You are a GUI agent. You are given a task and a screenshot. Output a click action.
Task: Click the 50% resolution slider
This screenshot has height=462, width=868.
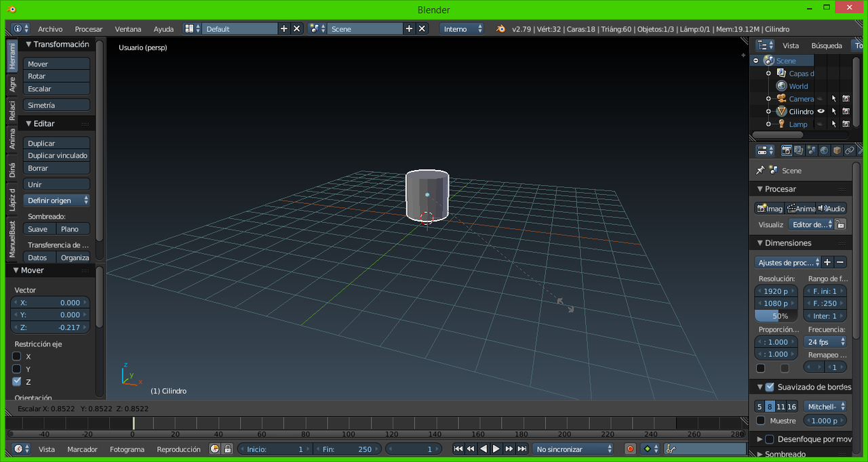(x=776, y=316)
